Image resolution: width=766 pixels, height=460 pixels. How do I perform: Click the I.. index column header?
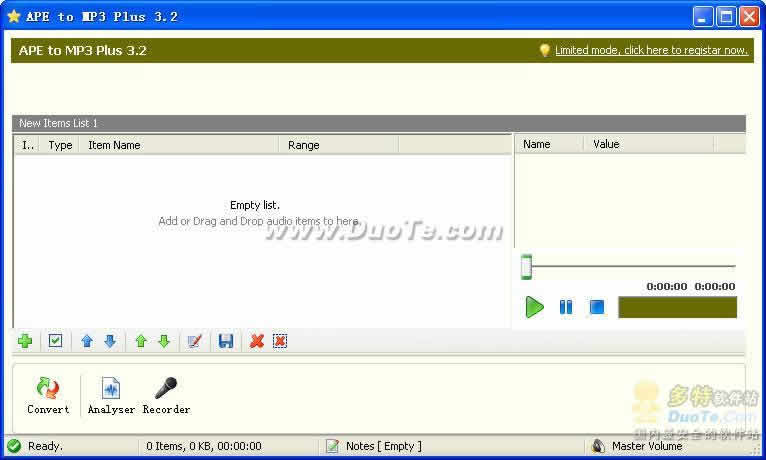(x=28, y=145)
